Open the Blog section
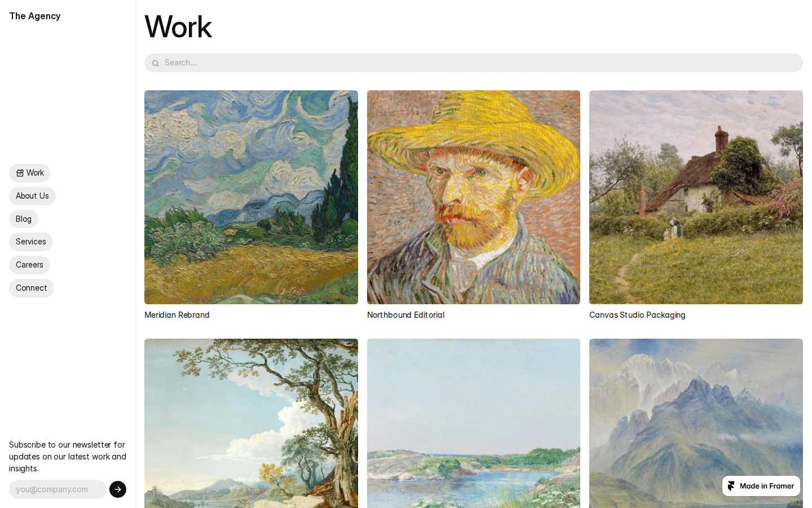This screenshot has height=508, width=812. pos(24,219)
